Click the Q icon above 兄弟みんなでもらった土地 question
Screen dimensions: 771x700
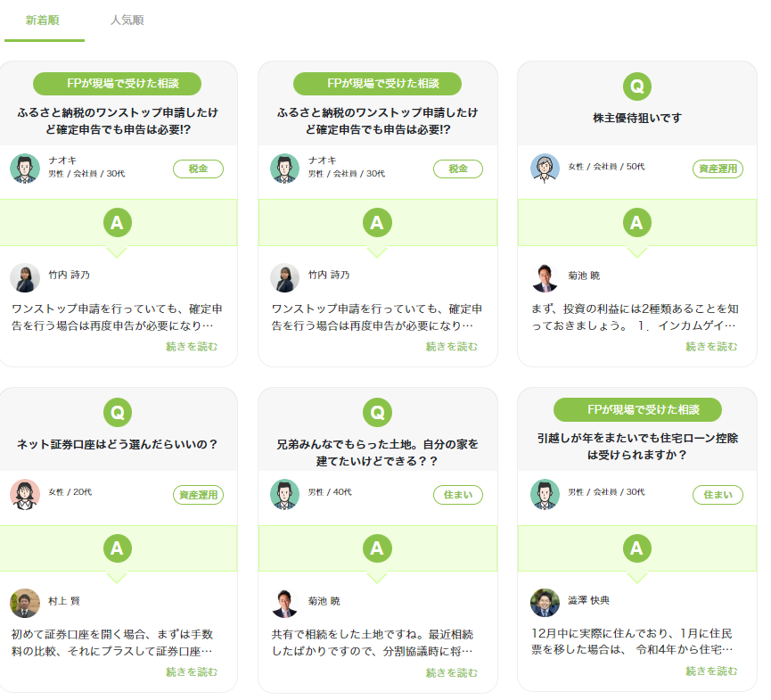point(377,412)
